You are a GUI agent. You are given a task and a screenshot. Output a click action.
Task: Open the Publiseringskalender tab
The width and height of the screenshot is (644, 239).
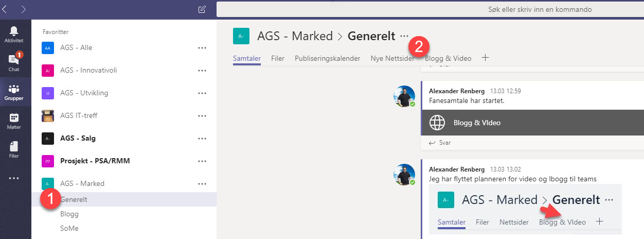point(328,58)
